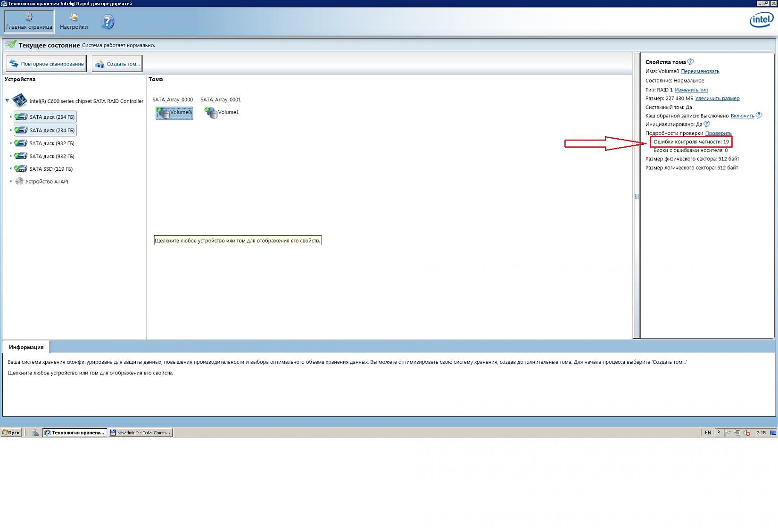Switch to Главная страница tab

(29, 22)
